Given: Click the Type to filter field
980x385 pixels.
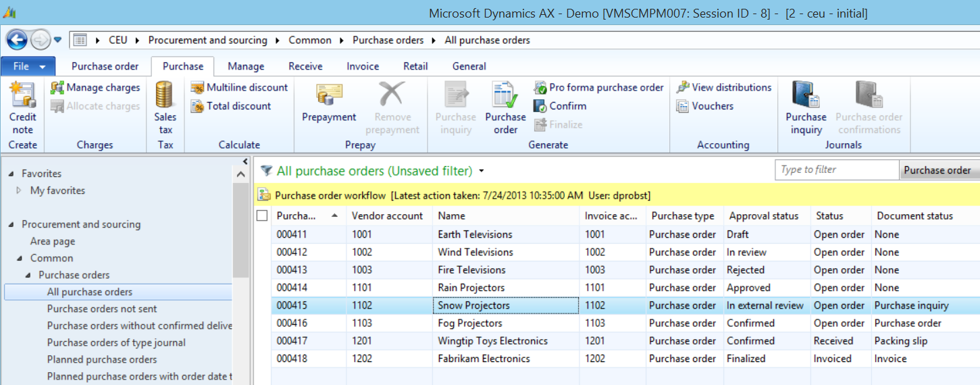Looking at the screenshot, I should (x=837, y=170).
